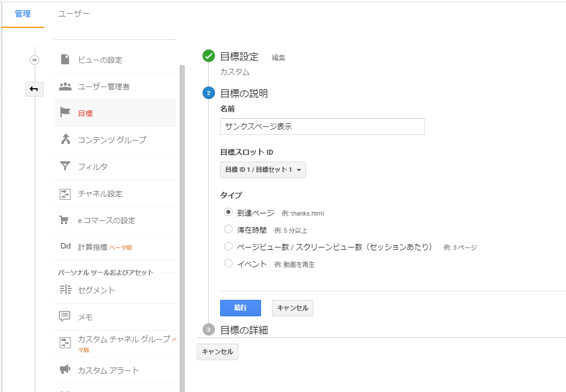Open the 管理 tab

click(x=23, y=14)
